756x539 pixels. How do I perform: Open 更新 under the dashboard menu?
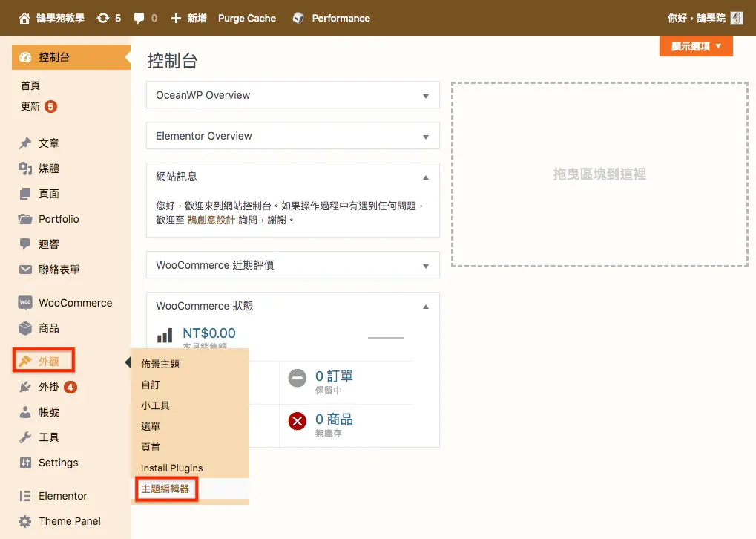point(30,106)
